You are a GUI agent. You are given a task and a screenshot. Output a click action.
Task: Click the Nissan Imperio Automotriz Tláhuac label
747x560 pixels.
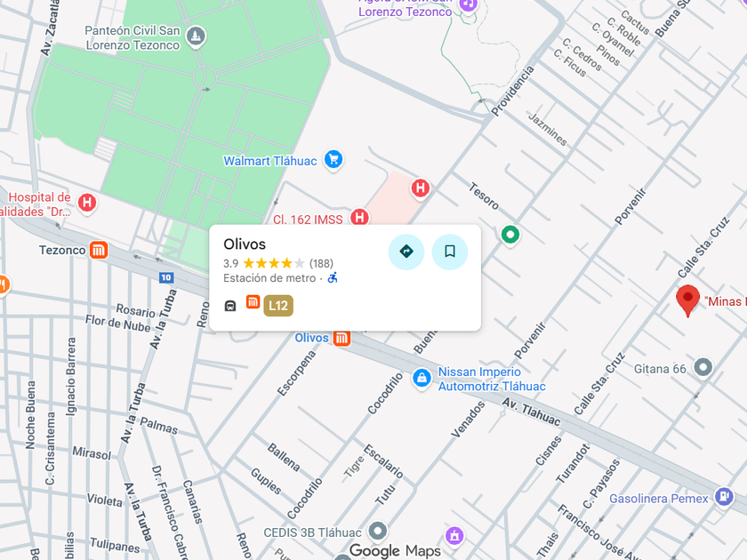[x=492, y=379]
